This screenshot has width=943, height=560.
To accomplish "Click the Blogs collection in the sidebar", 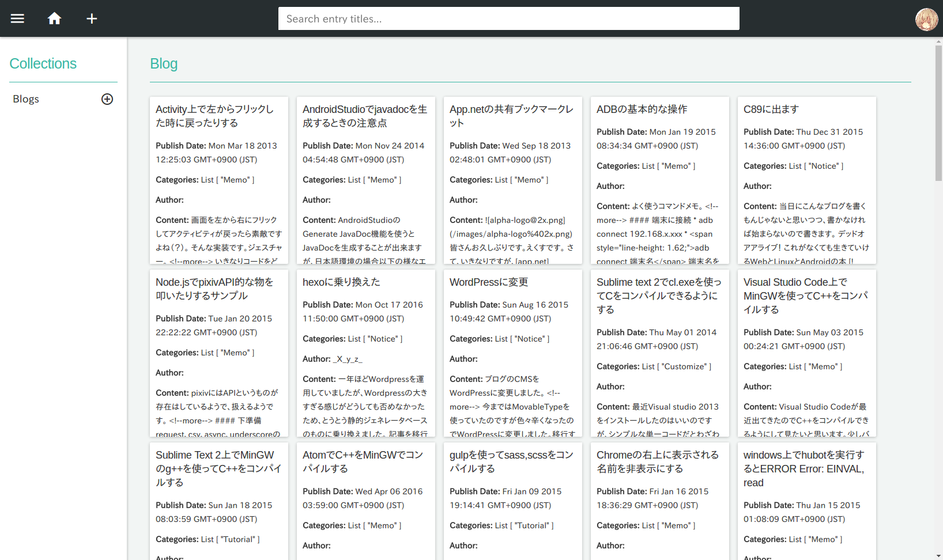I will (25, 99).
